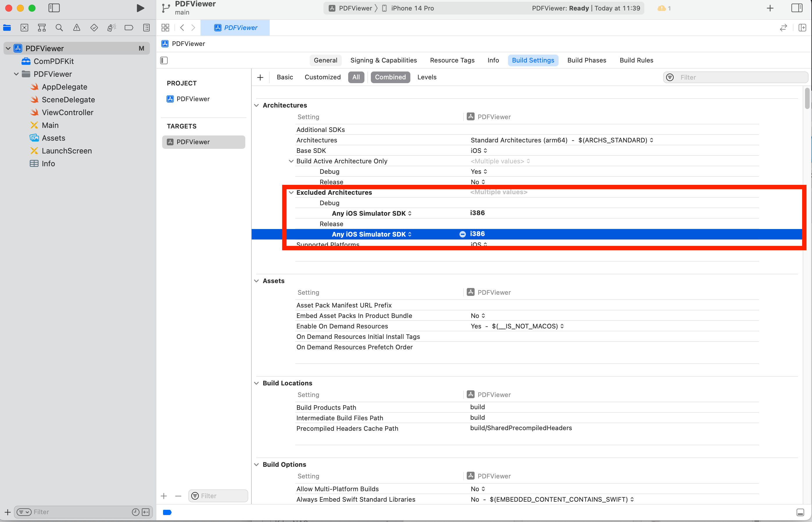Toggle the inspector panel on the right
The height and width of the screenshot is (522, 812).
click(x=796, y=8)
